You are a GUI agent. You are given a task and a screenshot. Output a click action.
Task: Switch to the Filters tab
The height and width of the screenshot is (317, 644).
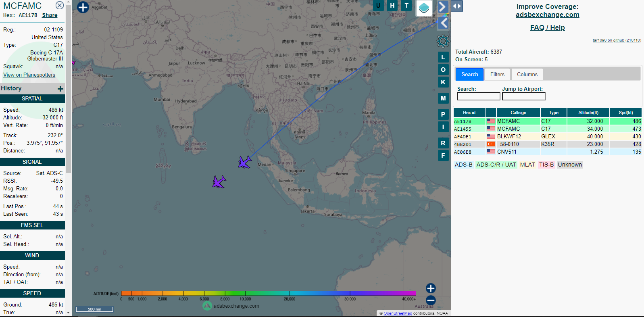click(x=497, y=74)
